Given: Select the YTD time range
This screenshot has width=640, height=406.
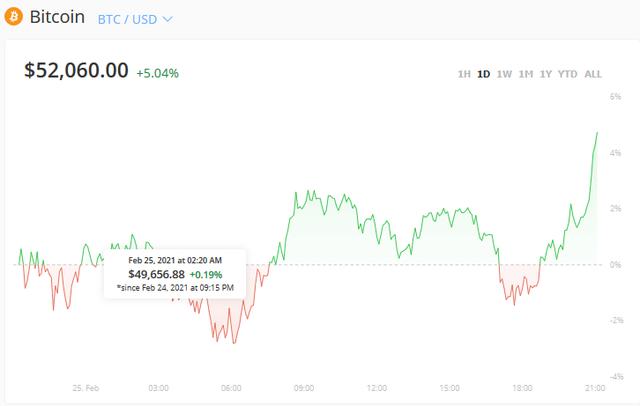Looking at the screenshot, I should (567, 74).
